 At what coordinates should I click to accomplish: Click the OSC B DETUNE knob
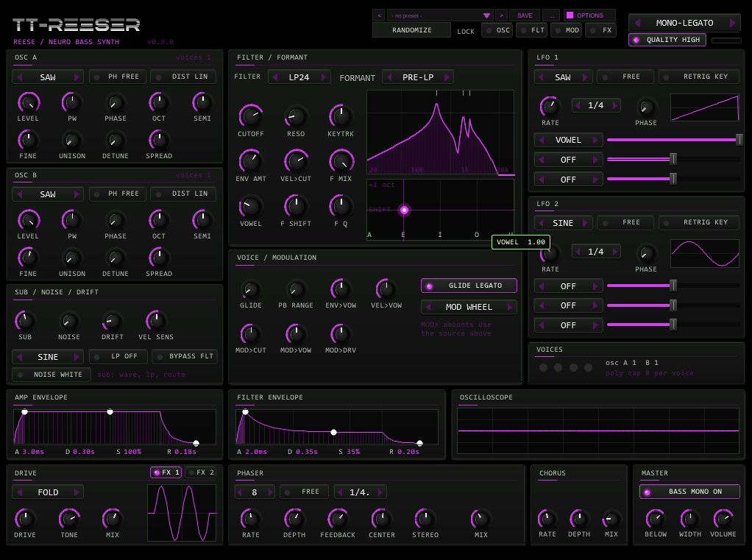115,258
